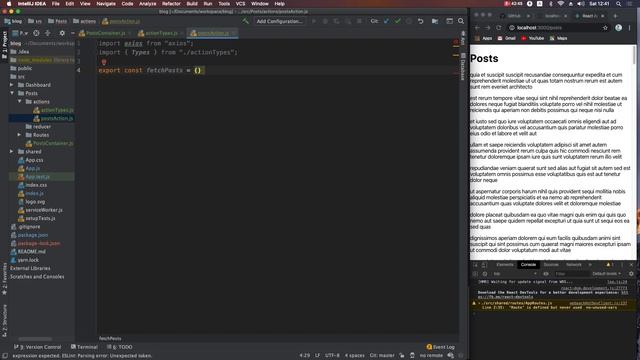
Task: Select Scratches and Consoles node
Action: point(37,276)
